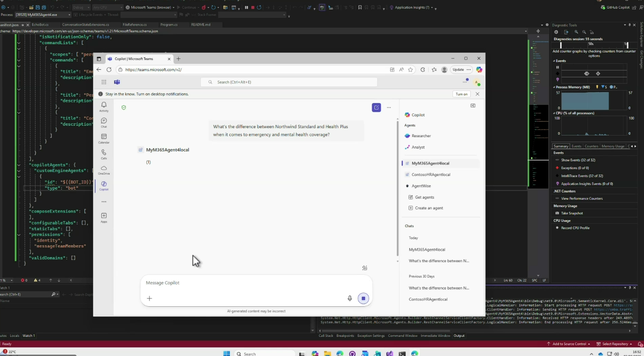Click the plus icon in the message box
The width and height of the screenshot is (644, 356).
pyautogui.click(x=149, y=298)
